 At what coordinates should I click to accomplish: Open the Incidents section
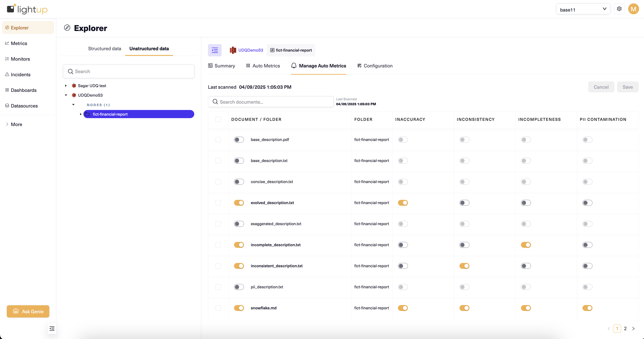click(20, 74)
